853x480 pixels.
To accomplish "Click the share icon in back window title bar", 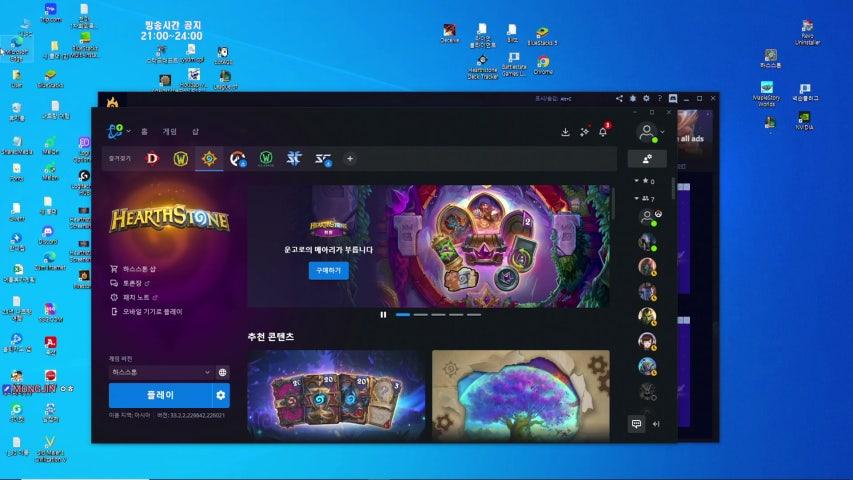I will click(619, 99).
